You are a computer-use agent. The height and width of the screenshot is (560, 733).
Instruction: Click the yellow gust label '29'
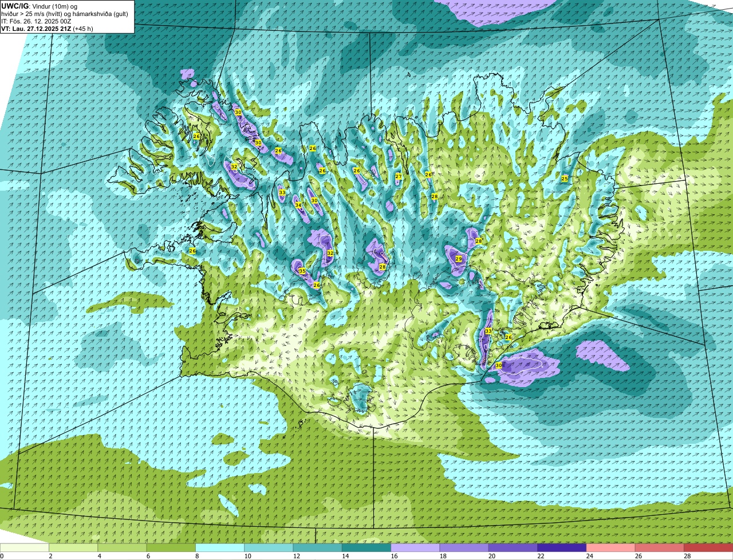[x=459, y=259]
